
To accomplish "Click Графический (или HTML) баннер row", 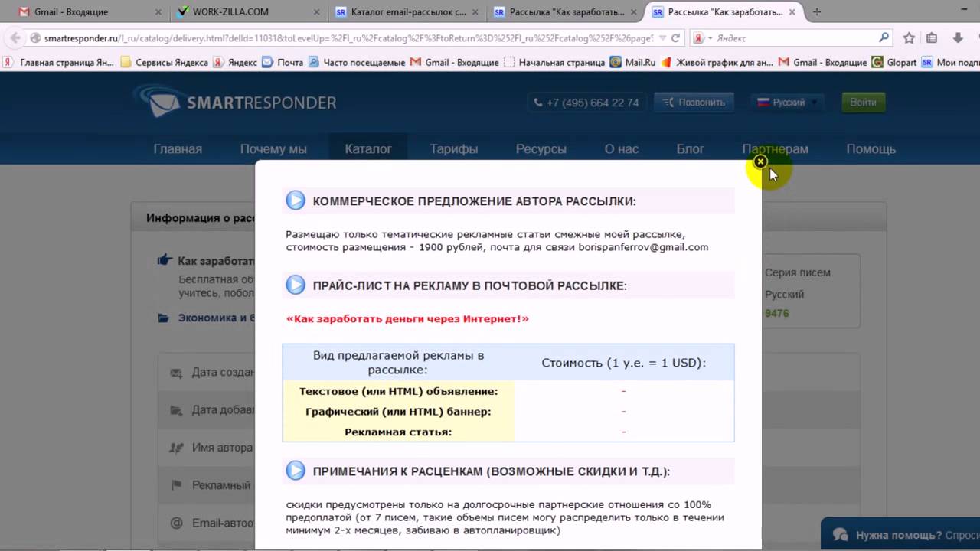I will [x=508, y=411].
